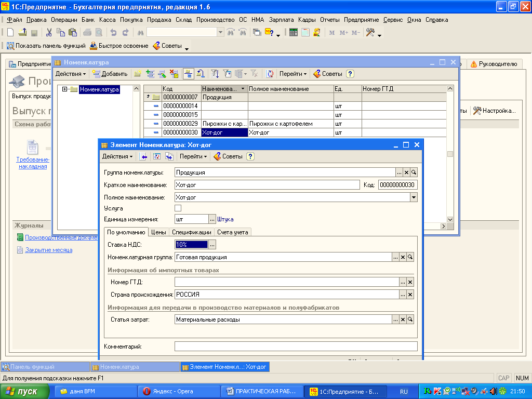The width and height of the screenshot is (532, 399).
Task: Click the RU language indicator in taskbar
Action: click(x=404, y=392)
